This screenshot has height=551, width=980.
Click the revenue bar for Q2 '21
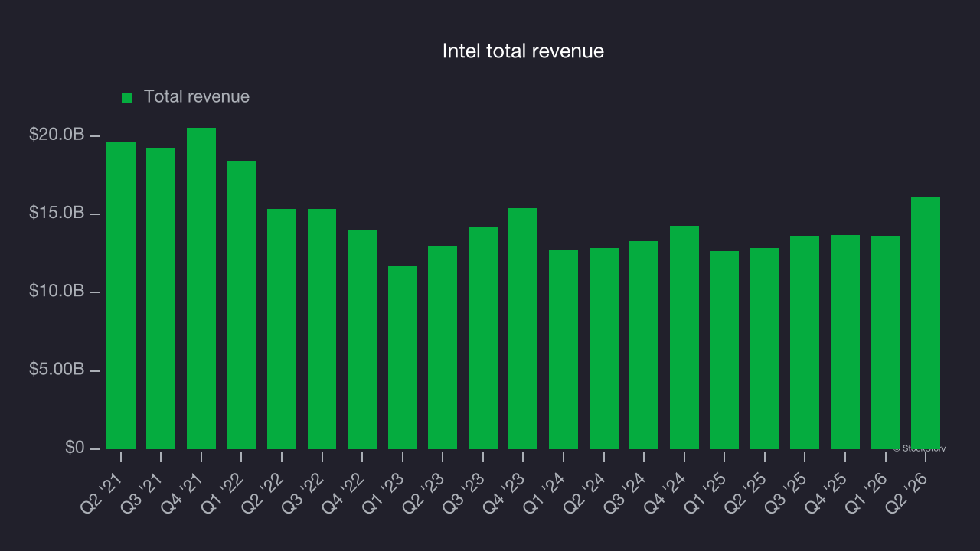click(121, 295)
